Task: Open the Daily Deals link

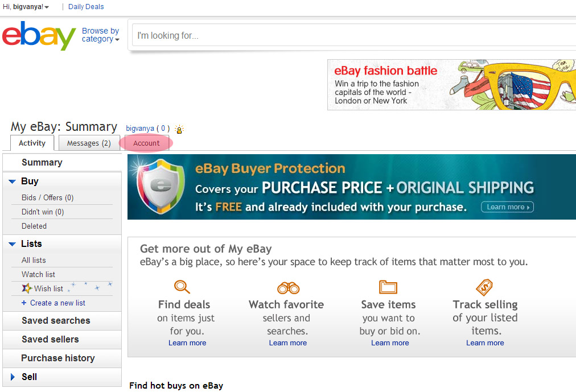Action: click(86, 7)
